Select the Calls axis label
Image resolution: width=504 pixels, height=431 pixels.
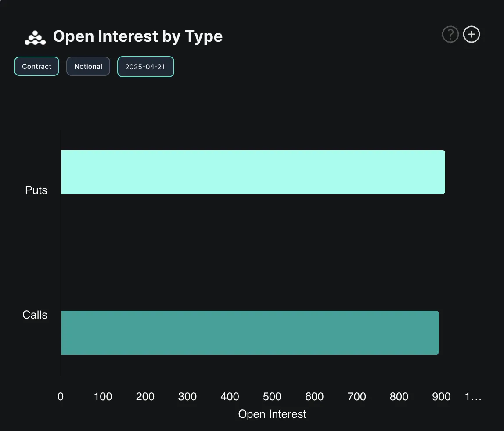[x=35, y=315]
